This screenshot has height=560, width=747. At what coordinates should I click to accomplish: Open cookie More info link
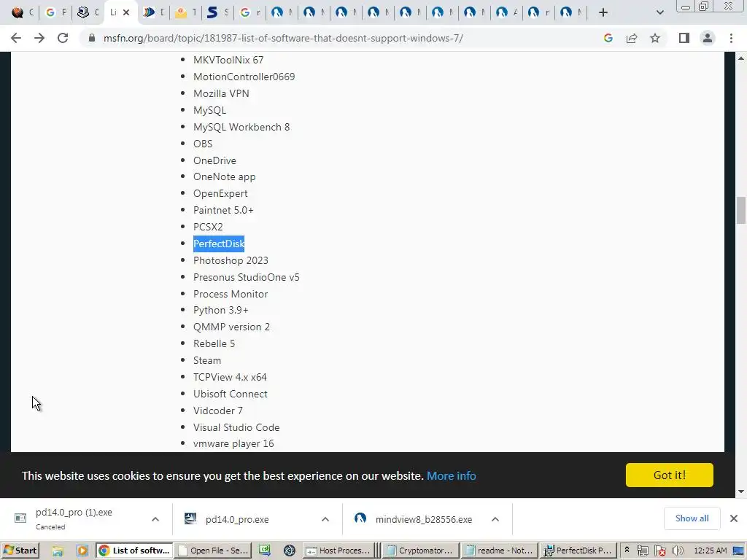point(451,475)
